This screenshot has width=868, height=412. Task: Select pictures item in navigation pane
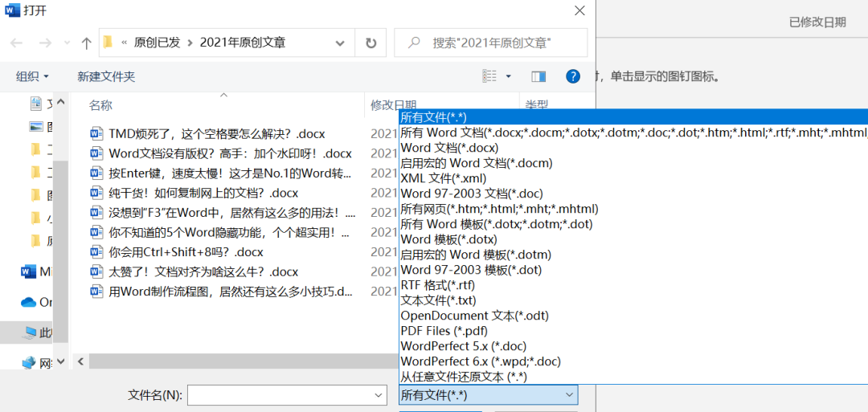41,127
